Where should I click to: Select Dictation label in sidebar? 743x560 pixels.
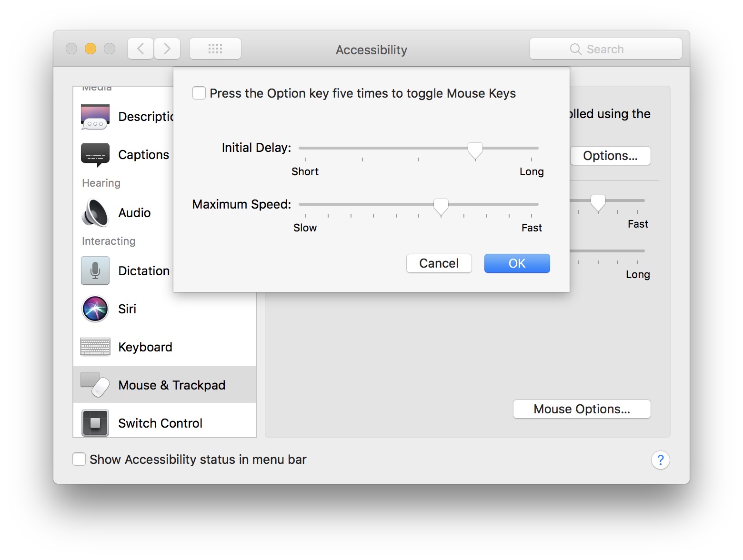[144, 270]
